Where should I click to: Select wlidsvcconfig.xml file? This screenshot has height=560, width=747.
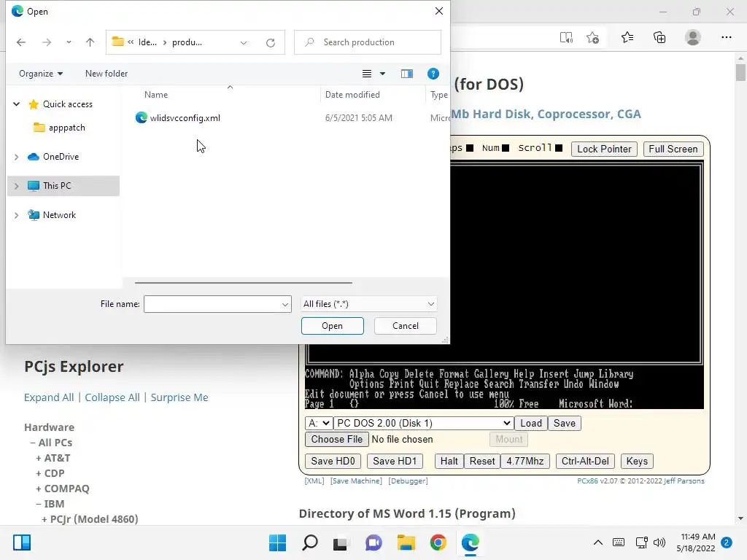tap(185, 118)
